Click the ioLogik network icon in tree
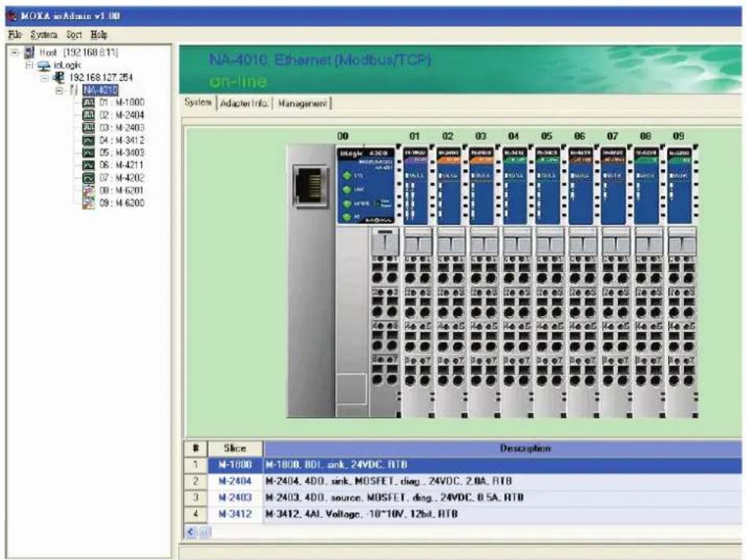The width and height of the screenshot is (746, 560). (x=44, y=65)
